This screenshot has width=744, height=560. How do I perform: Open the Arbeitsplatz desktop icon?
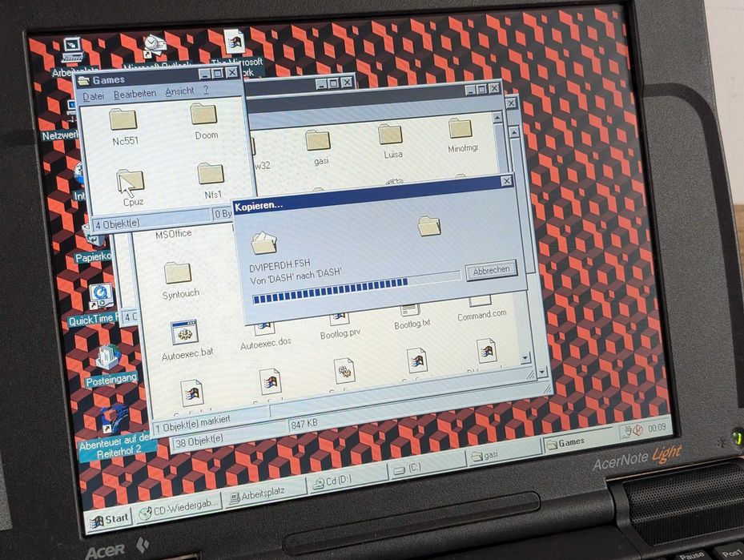[x=73, y=51]
